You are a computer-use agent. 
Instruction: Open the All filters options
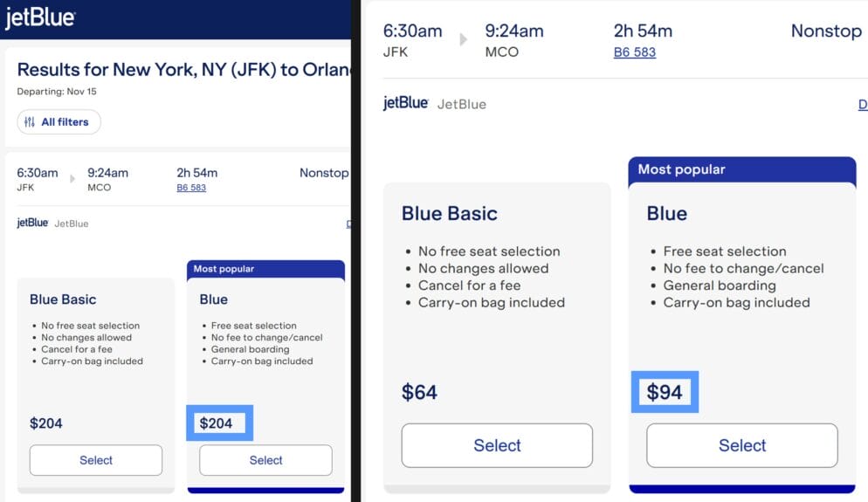[59, 122]
